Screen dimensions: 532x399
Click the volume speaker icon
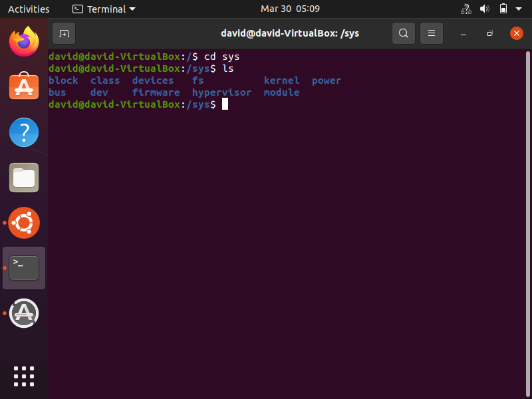[485, 9]
